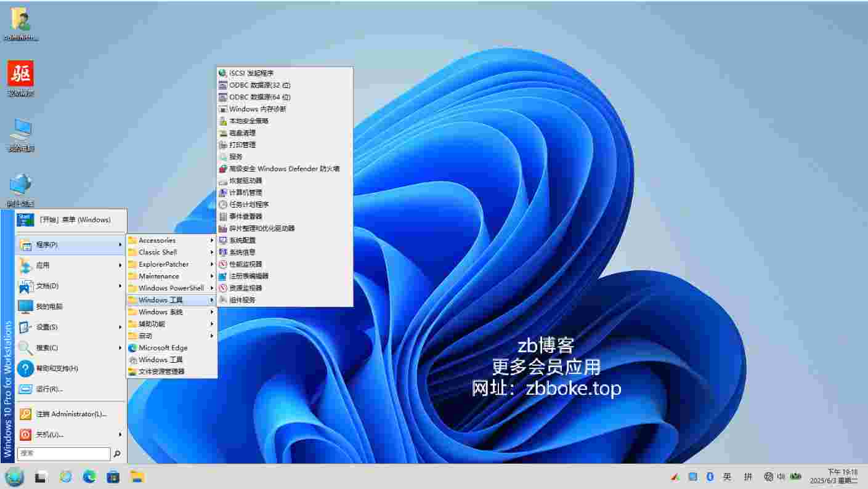Open Microsoft Edge on taskbar
The width and height of the screenshot is (868, 489).
point(89,477)
